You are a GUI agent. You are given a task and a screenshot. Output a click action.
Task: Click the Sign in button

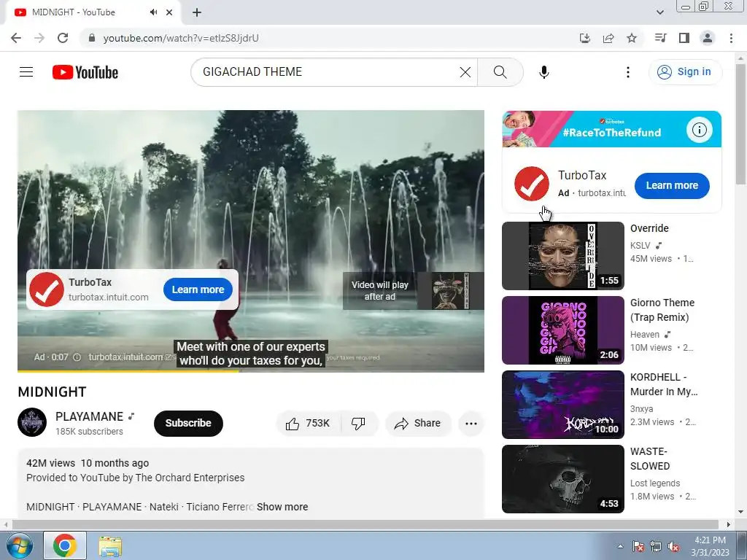tap(685, 72)
